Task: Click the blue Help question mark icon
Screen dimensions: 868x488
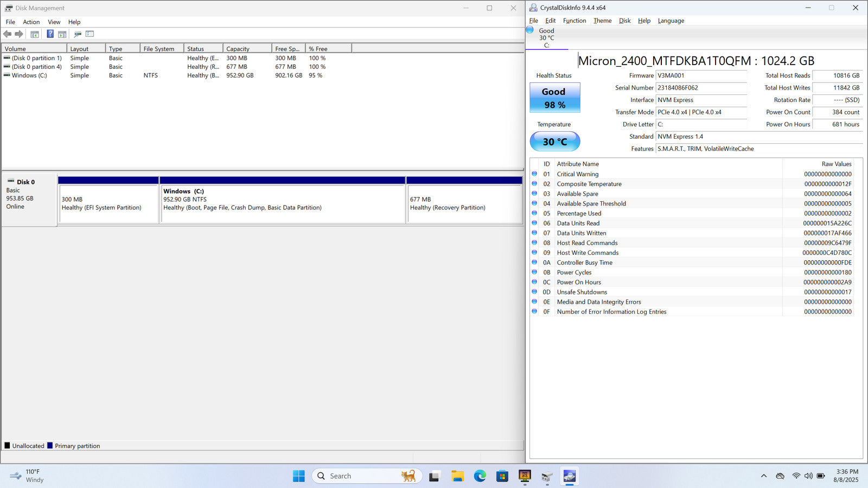Action: click(x=50, y=34)
